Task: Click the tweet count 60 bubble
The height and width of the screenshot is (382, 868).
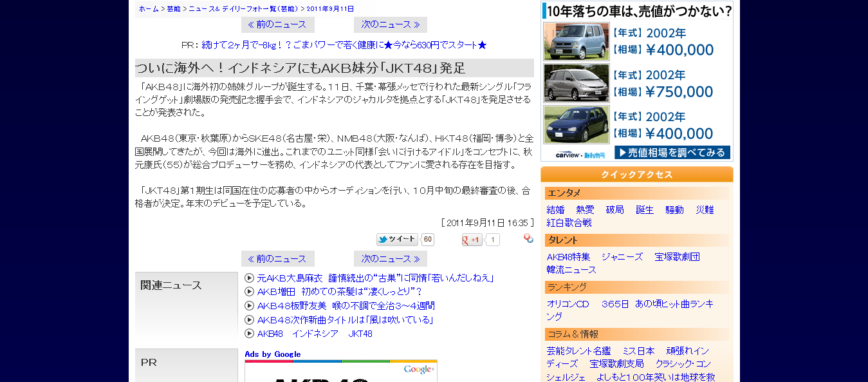Action: tap(427, 240)
